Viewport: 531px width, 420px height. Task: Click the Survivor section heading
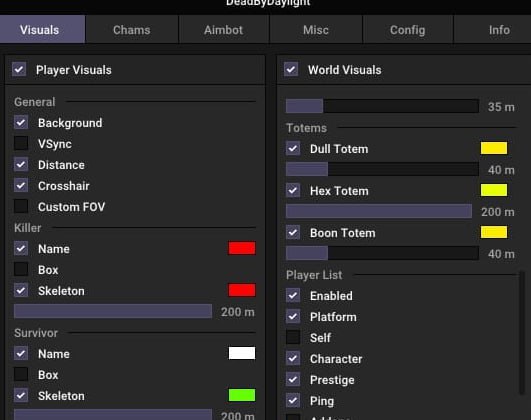coord(36,333)
